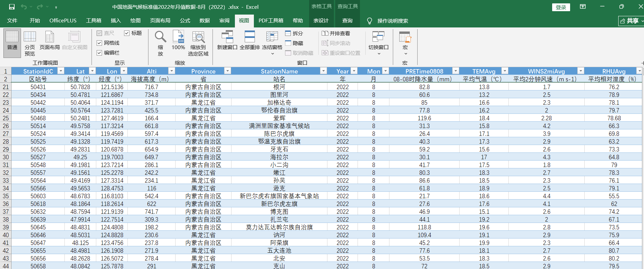
Task: Open PRETime0808 column filter dropdown
Action: click(x=456, y=71)
